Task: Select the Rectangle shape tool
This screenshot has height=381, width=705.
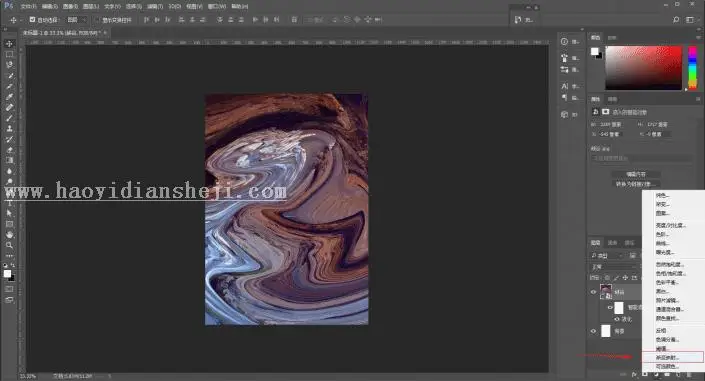Action: coord(9,224)
